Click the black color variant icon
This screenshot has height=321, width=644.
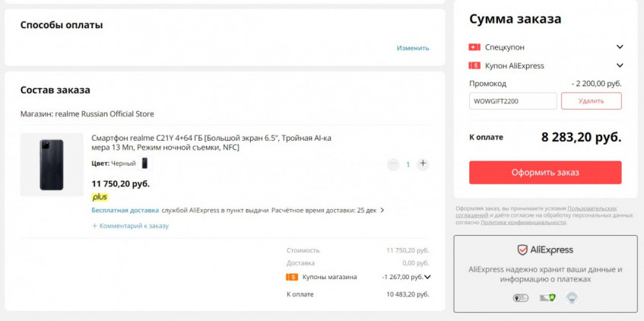pos(145,163)
